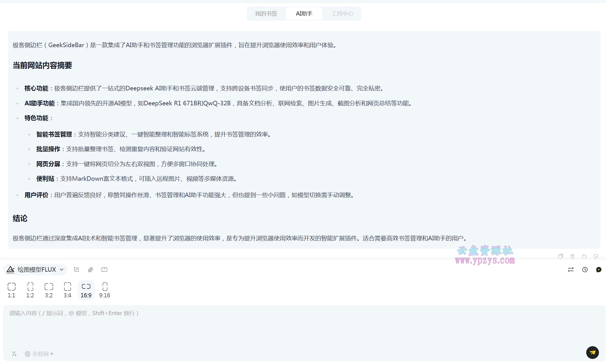Screen dimensions: 606x364
Task: Copy the AI response with copy icon
Action: pyautogui.click(x=561, y=256)
